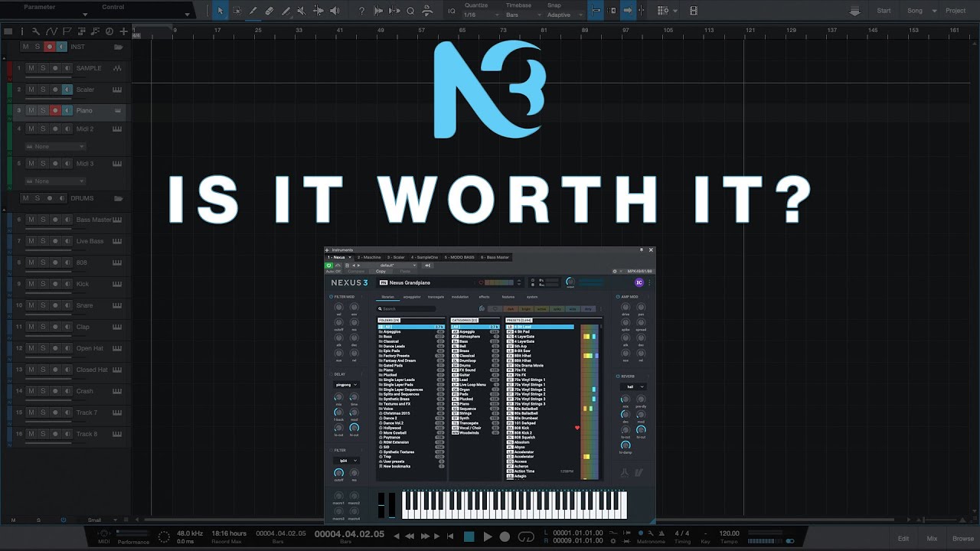The width and height of the screenshot is (980, 551).
Task: Open the Midi 3 None instrument dropdown
Action: pyautogui.click(x=55, y=181)
